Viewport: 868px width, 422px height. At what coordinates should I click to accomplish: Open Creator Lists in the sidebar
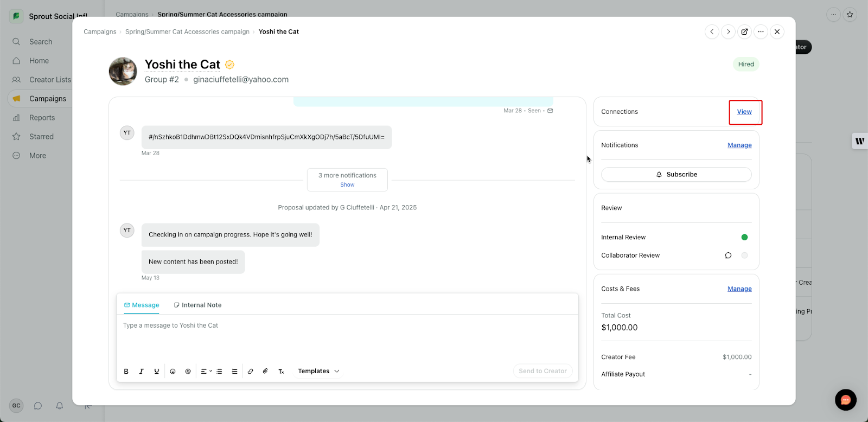(50, 80)
